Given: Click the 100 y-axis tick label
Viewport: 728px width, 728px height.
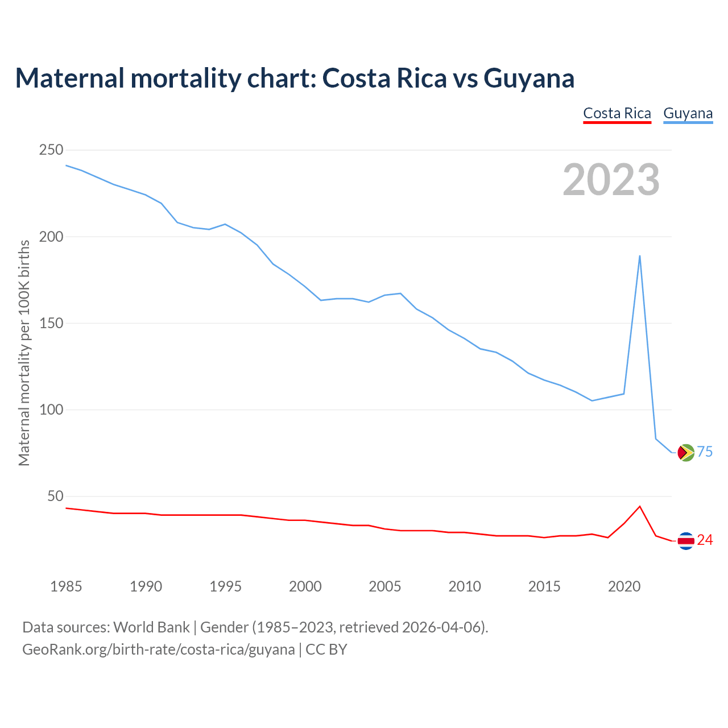Looking at the screenshot, I should [x=51, y=410].
